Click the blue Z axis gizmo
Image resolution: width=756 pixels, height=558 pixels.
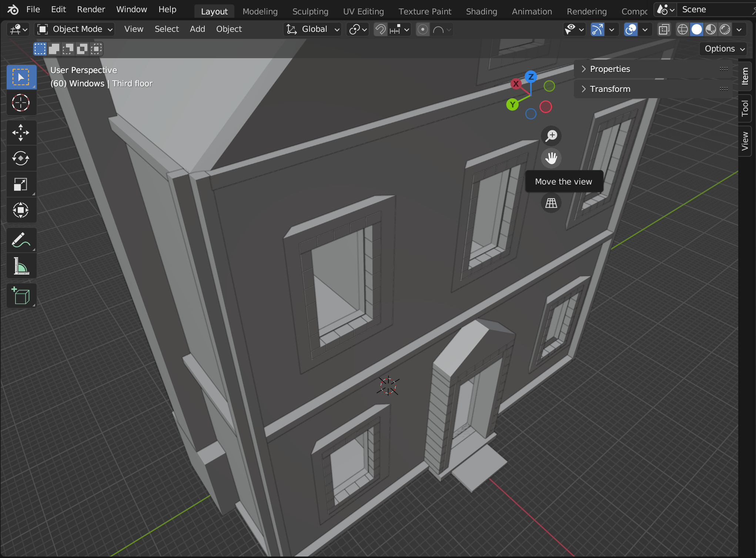click(x=531, y=77)
